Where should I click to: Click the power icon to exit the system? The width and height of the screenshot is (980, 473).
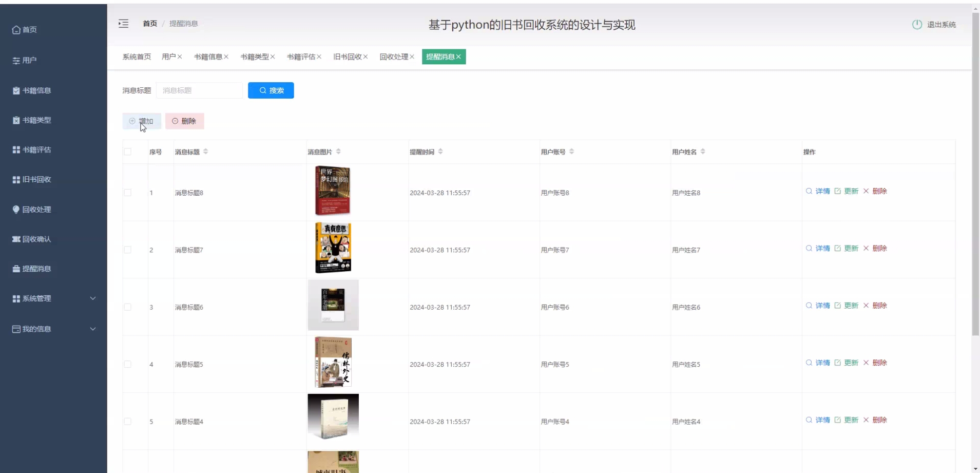coord(917,25)
